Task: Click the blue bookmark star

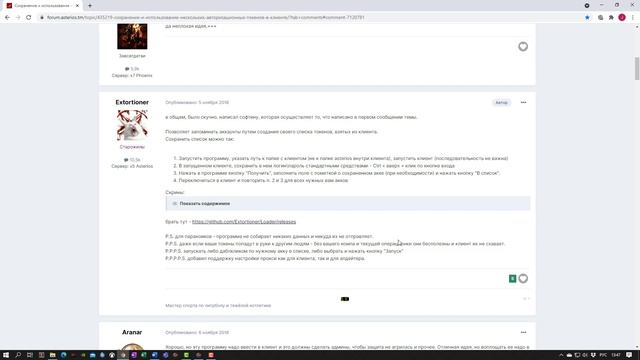Action: pos(587,18)
